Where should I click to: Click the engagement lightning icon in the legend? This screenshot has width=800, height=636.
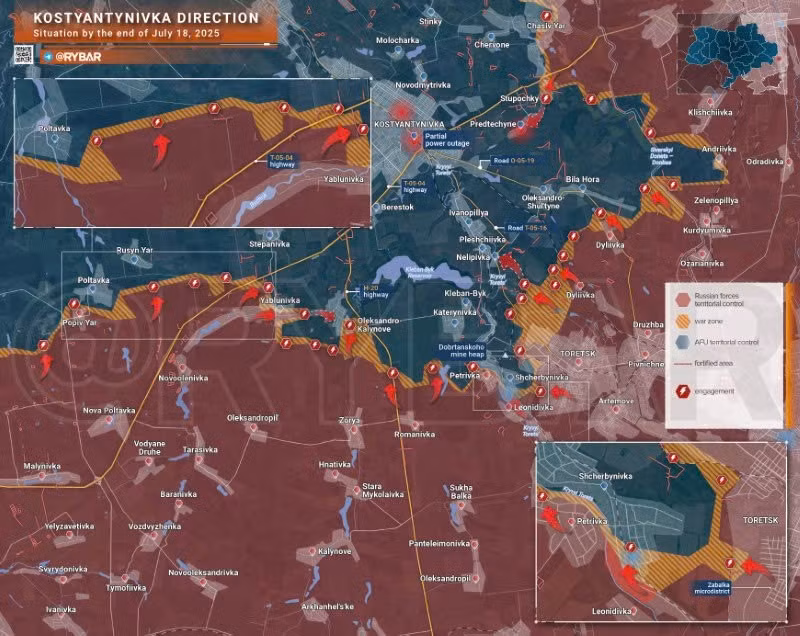pyautogui.click(x=682, y=391)
